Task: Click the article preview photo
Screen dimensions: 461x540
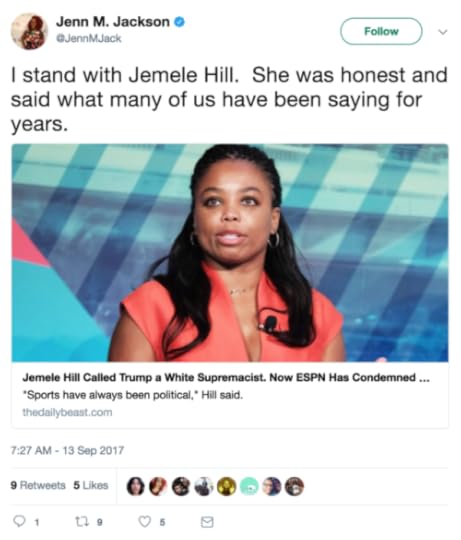Action: (x=230, y=253)
